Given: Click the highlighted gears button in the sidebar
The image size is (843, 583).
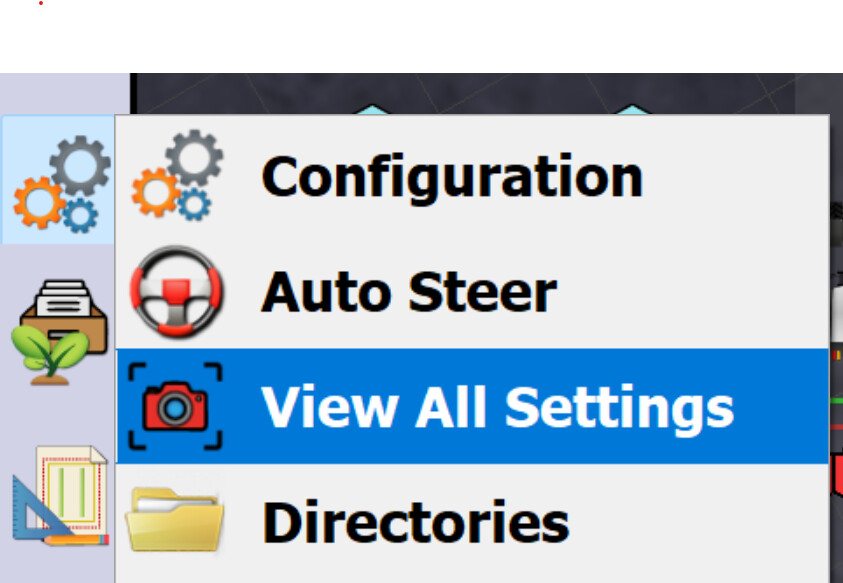Looking at the screenshot, I should click(x=58, y=181).
